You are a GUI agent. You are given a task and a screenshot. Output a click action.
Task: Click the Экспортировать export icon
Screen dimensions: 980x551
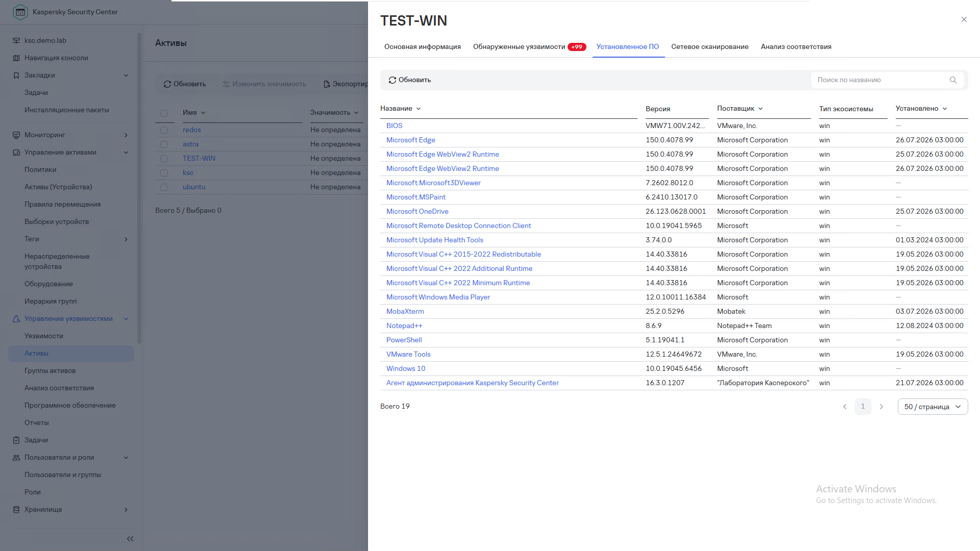click(327, 84)
